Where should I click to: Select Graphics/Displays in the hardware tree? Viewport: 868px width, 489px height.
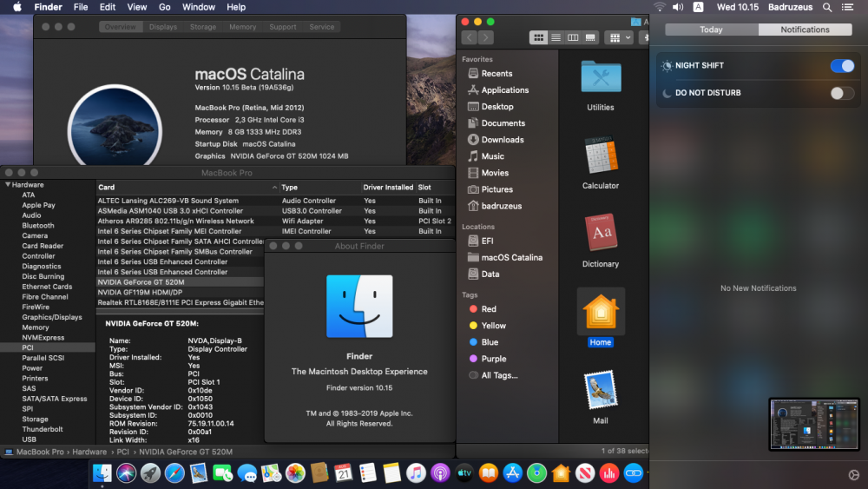(x=52, y=317)
